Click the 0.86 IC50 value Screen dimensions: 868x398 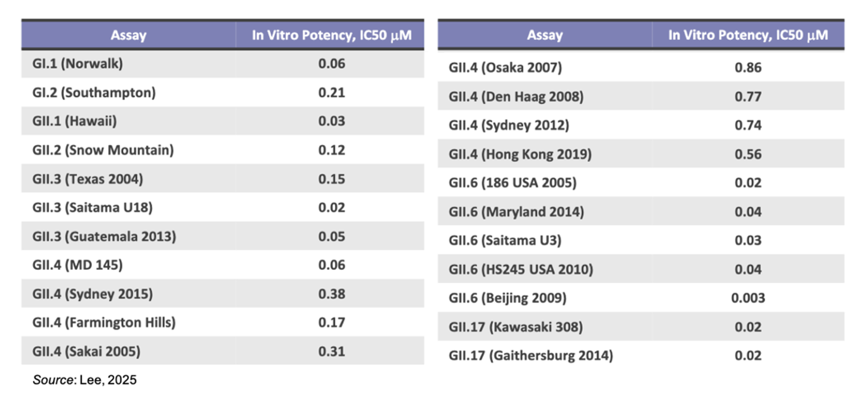tap(748, 68)
